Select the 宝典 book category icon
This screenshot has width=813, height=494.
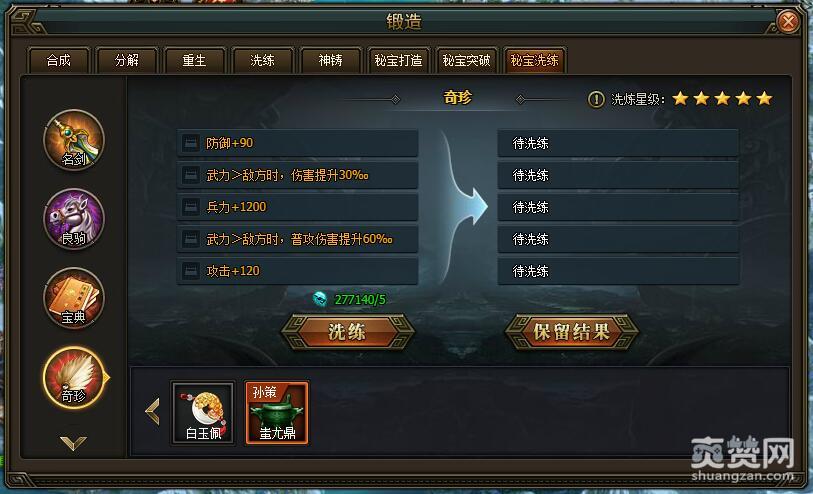tap(74, 298)
